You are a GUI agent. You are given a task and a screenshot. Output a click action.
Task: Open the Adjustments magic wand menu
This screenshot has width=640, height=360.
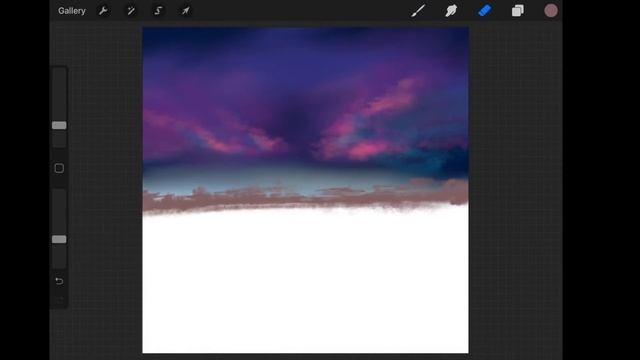131,11
